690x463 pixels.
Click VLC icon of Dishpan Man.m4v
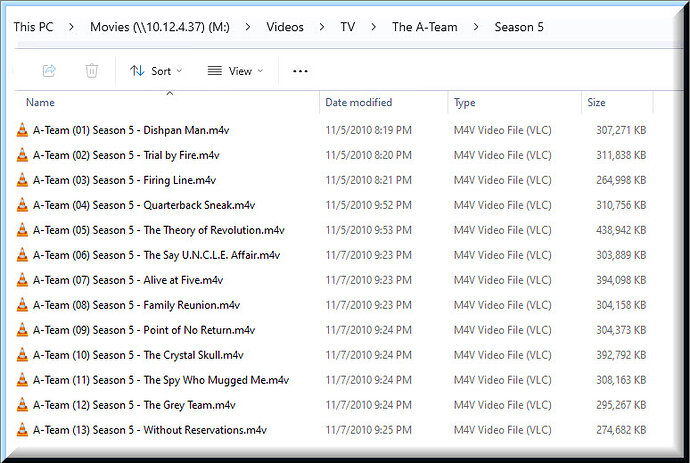point(22,130)
